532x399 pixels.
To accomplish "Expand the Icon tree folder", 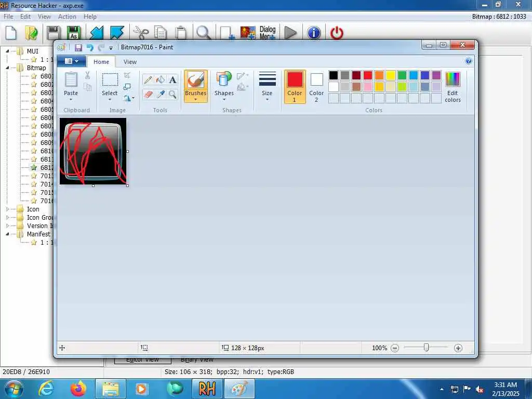I will point(7,209).
